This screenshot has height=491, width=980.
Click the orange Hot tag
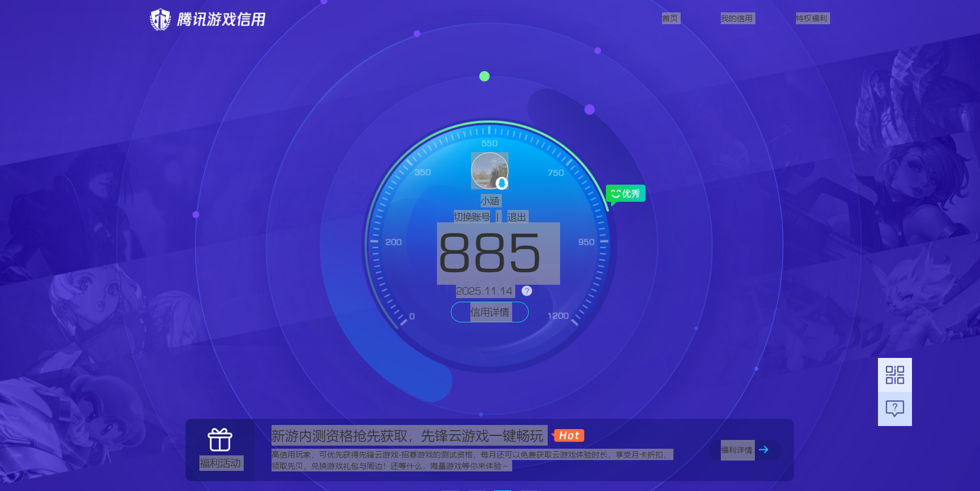568,435
